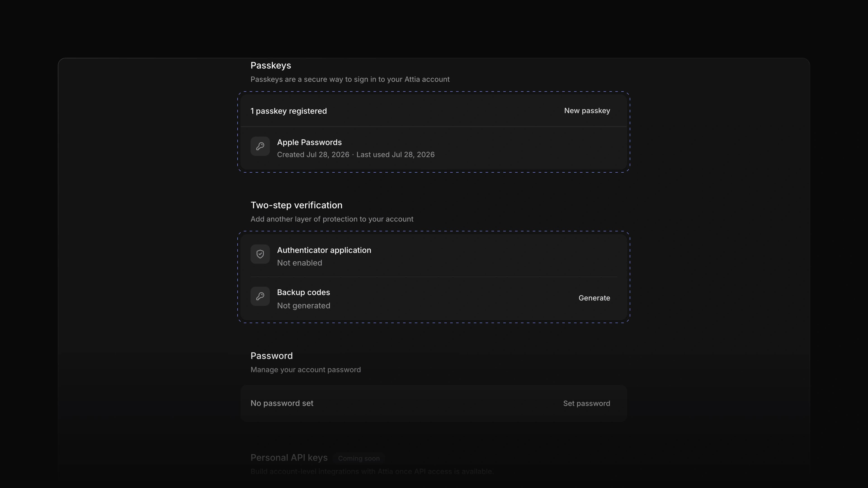Click the Set password button
The width and height of the screenshot is (868, 488).
586,404
